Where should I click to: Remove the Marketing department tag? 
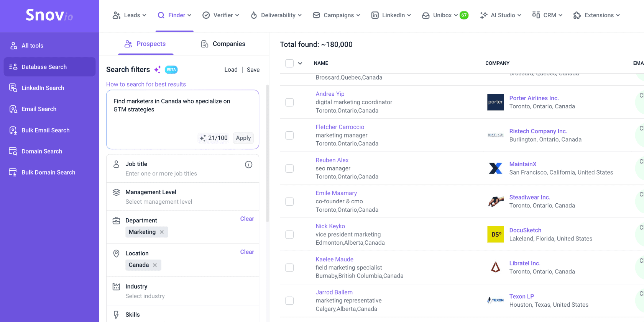pyautogui.click(x=162, y=232)
